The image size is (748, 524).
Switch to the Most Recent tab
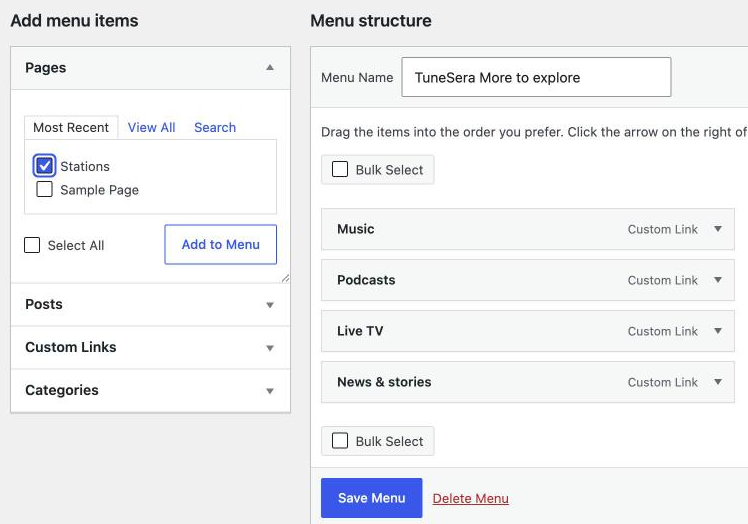71,127
